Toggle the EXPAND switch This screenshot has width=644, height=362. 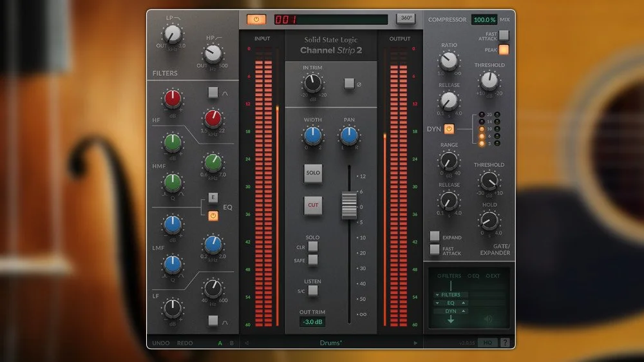pyautogui.click(x=435, y=236)
